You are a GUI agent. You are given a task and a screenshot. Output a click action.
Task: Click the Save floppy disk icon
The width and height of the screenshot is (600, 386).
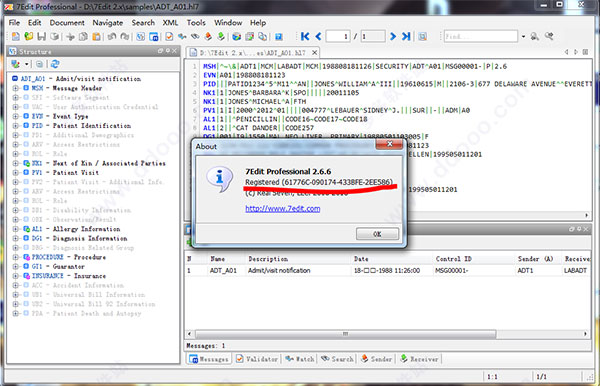coord(41,36)
